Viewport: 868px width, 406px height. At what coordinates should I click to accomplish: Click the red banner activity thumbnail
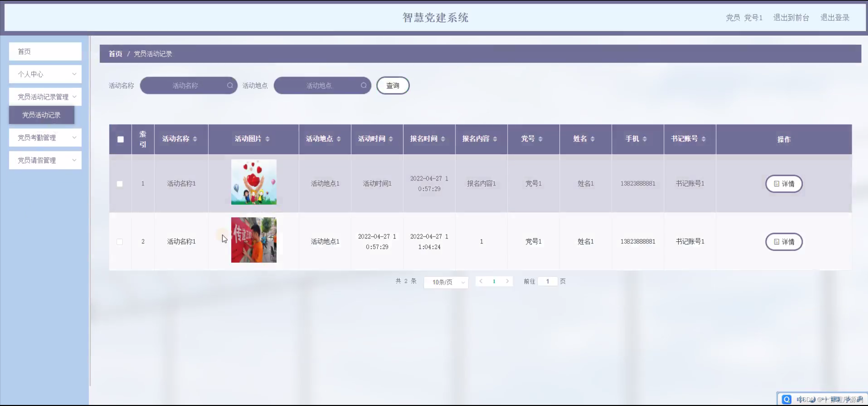point(254,240)
